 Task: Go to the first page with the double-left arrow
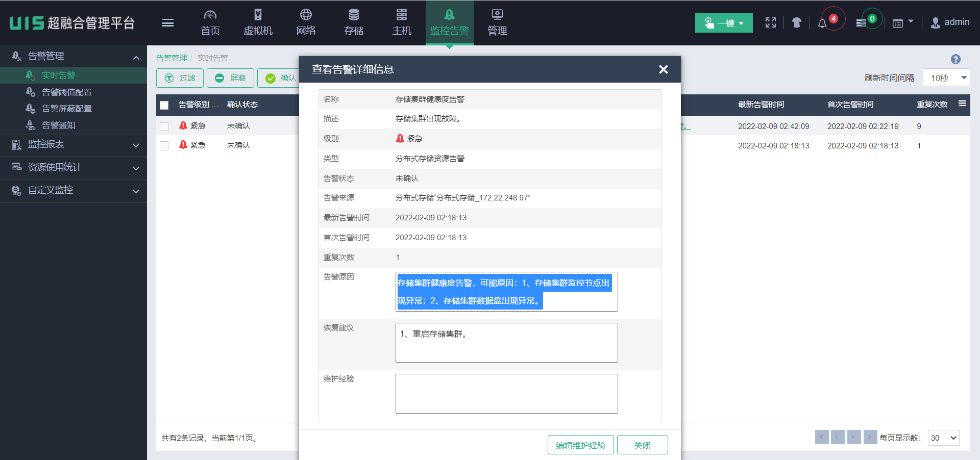822,438
